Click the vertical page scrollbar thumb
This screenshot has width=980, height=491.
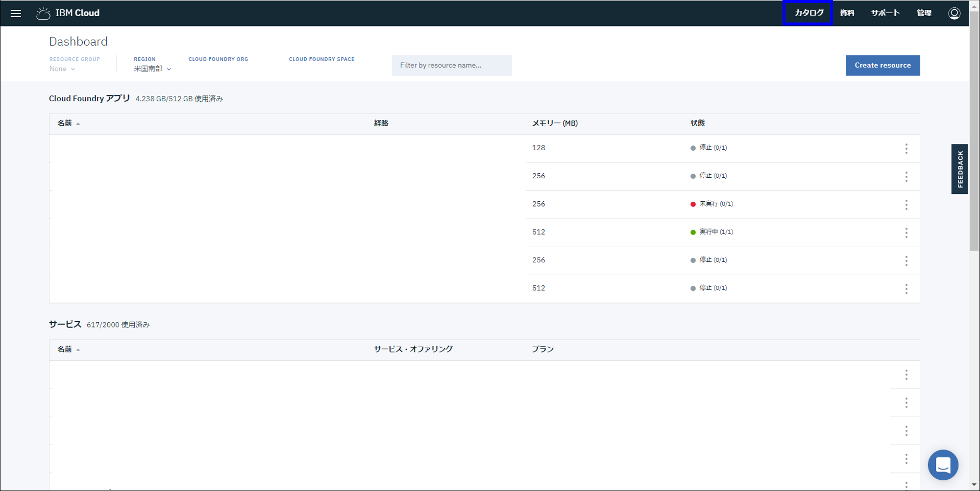coord(974,132)
